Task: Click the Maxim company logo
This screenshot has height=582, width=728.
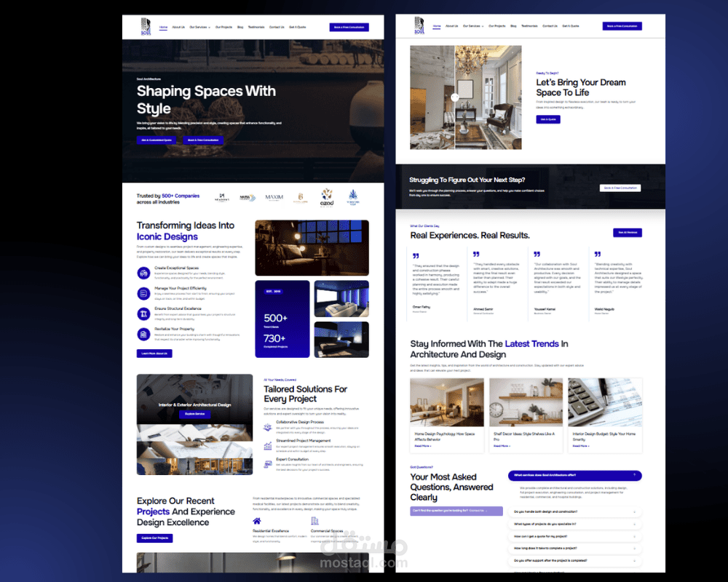Action: 274,198
